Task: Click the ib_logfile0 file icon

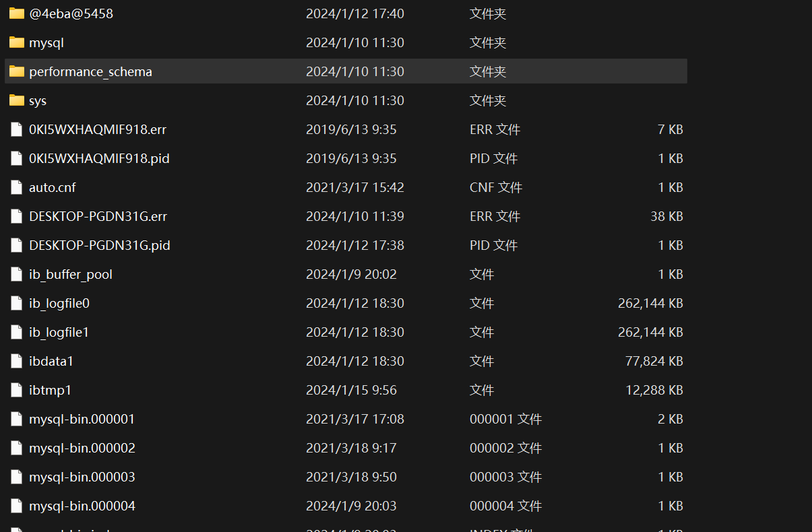Action: [17, 303]
